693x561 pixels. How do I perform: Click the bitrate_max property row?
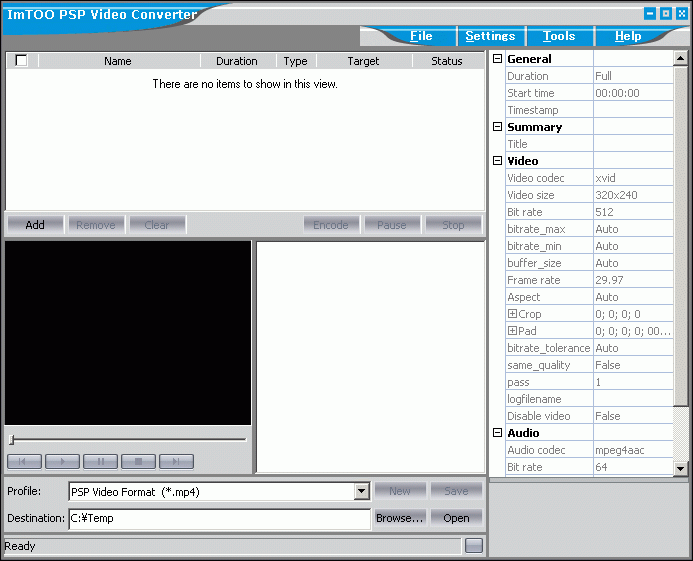589,229
